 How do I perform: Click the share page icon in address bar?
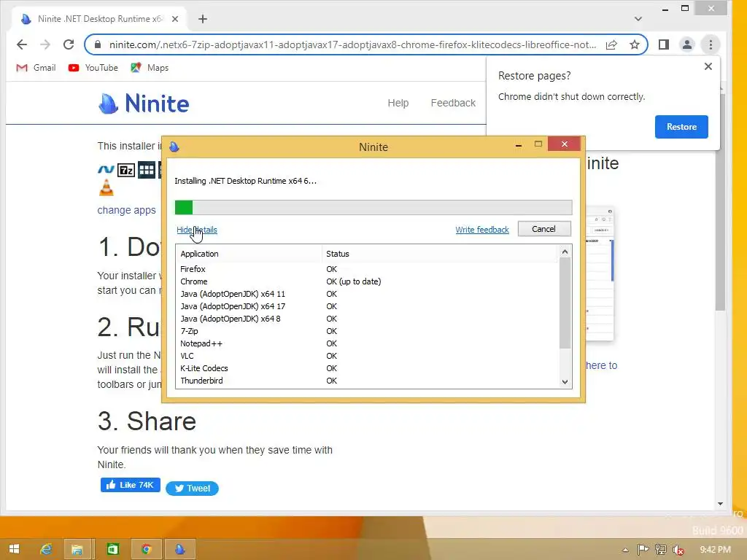611,44
